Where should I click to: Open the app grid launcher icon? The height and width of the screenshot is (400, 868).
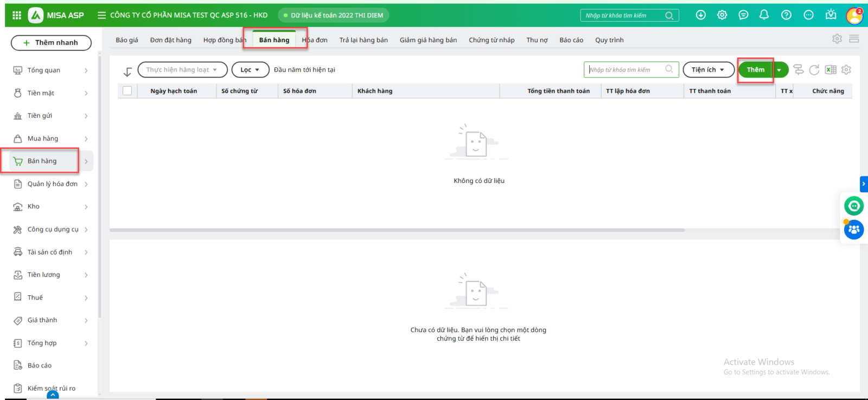click(x=17, y=15)
